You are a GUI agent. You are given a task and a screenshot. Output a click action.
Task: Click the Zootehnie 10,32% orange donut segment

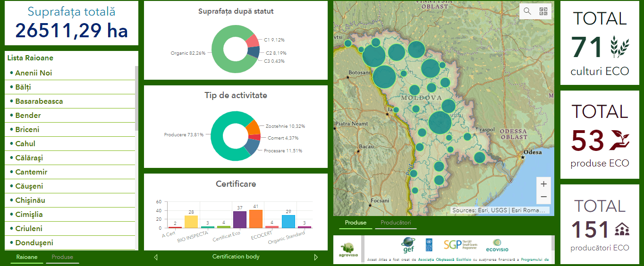pyautogui.click(x=254, y=127)
